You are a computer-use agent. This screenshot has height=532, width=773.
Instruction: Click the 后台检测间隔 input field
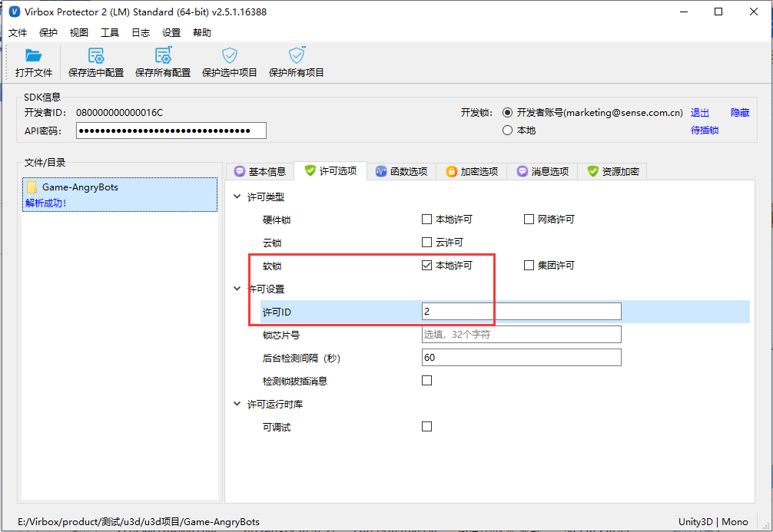522,358
